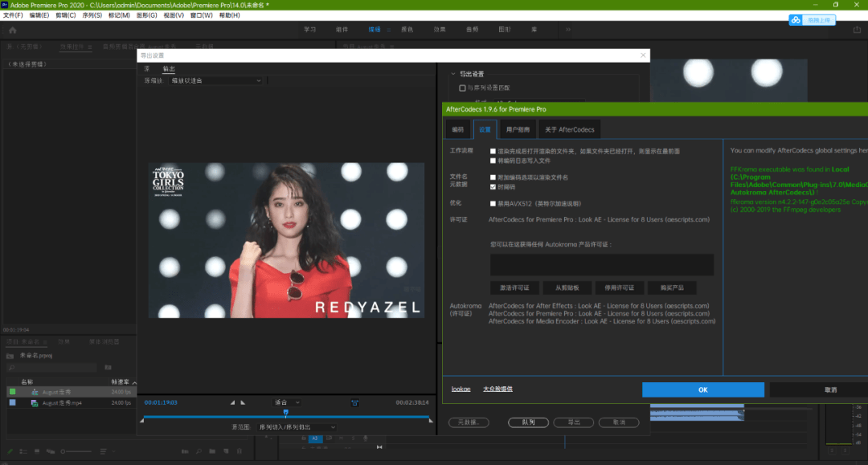Click the share/export icon at far top right

pos(856,30)
